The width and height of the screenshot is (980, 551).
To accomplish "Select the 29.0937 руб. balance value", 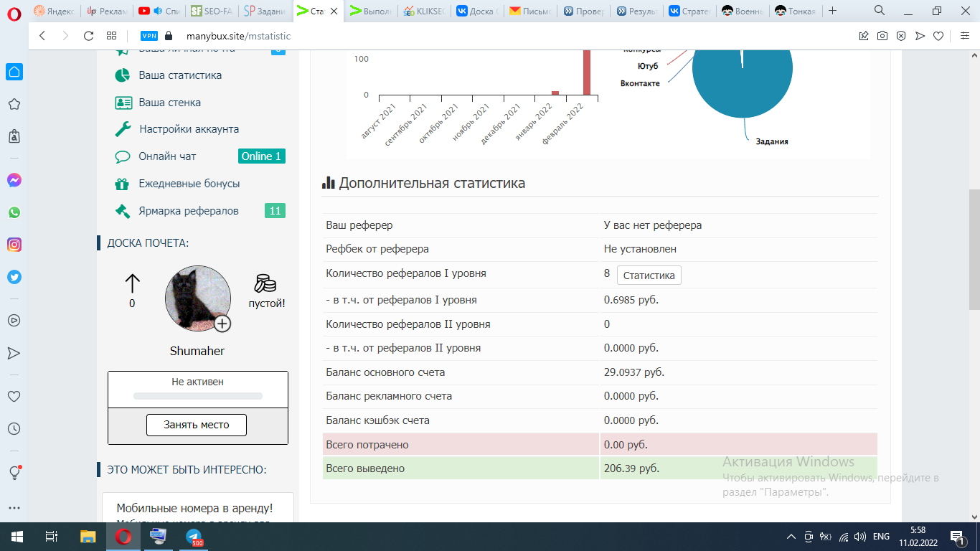I will [x=634, y=372].
